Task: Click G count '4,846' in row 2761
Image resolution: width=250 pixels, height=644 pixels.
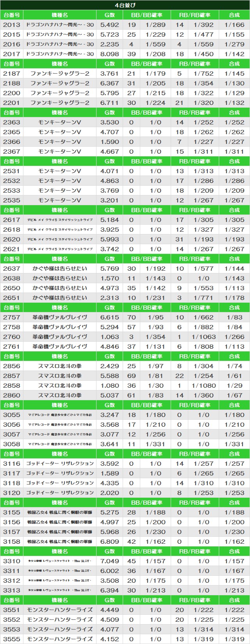Action: [110, 346]
